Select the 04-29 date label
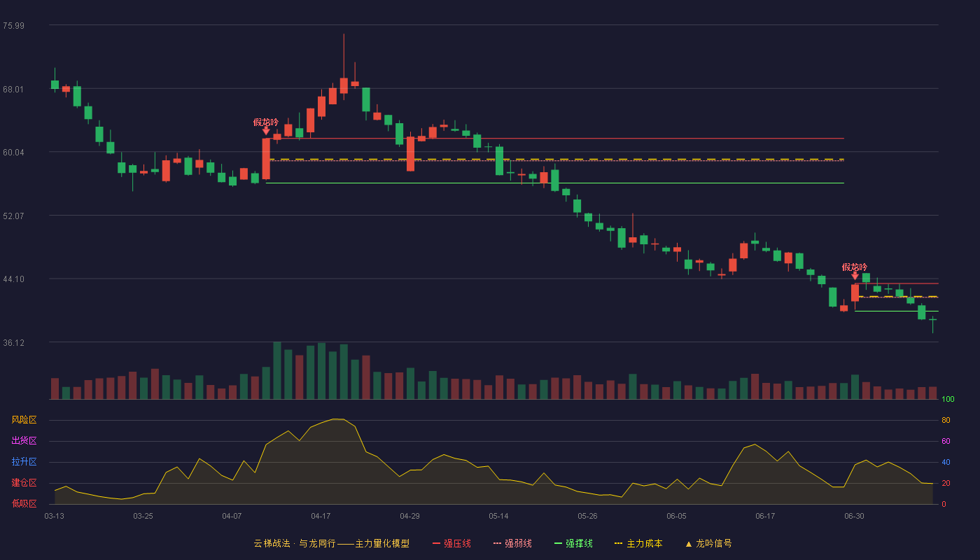 409,516
